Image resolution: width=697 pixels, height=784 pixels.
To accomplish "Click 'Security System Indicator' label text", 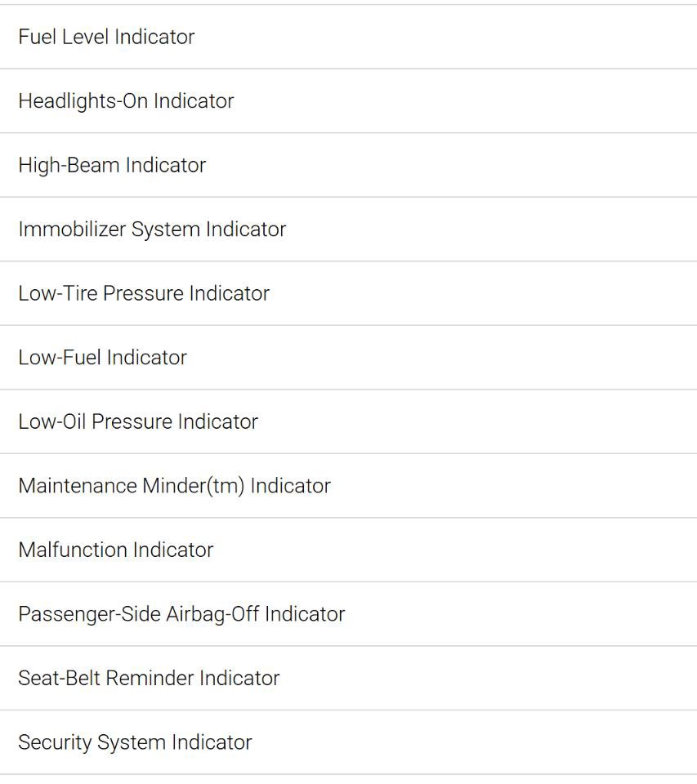I will (135, 742).
